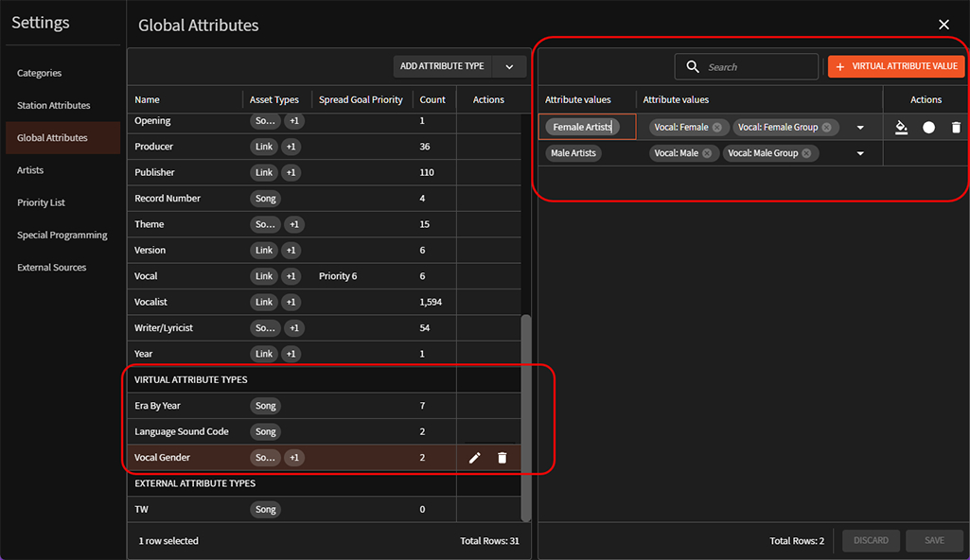Select the Era By Year virtual attribute

click(x=325, y=406)
